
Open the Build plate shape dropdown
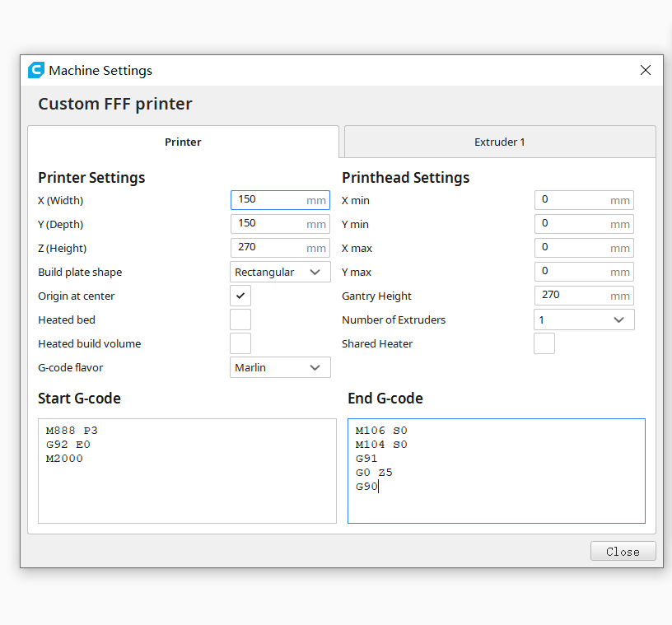click(280, 272)
